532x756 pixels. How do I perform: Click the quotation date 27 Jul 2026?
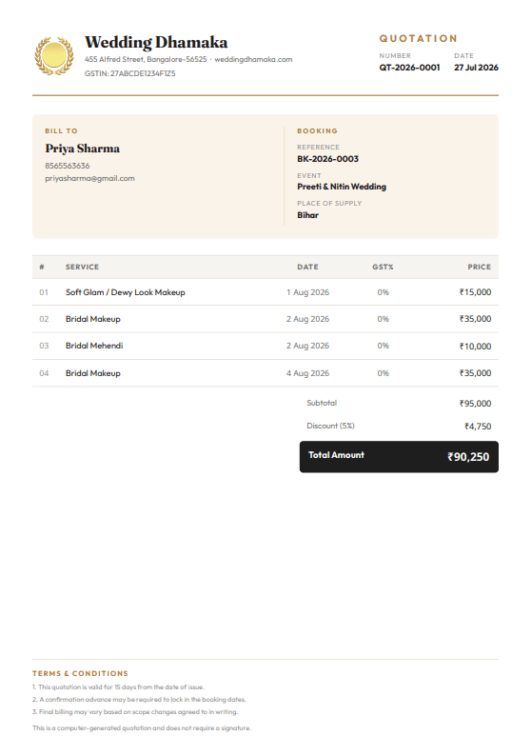coord(476,68)
